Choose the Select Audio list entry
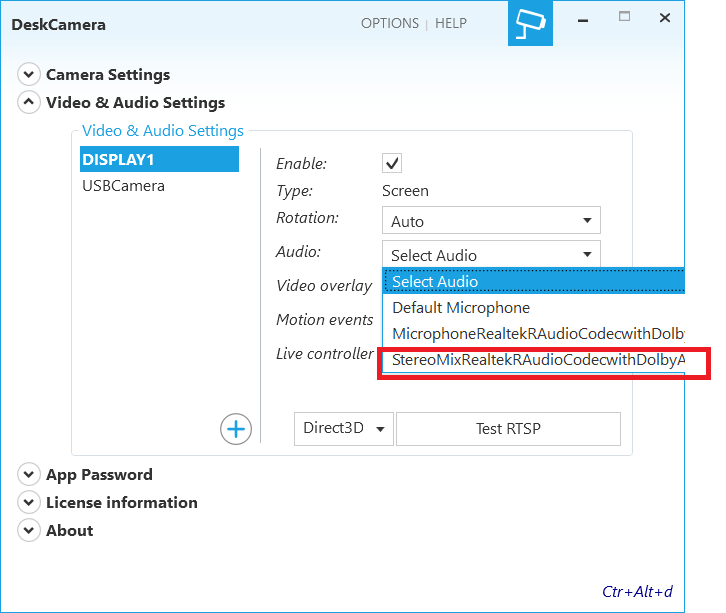The image size is (726, 613). point(435,282)
